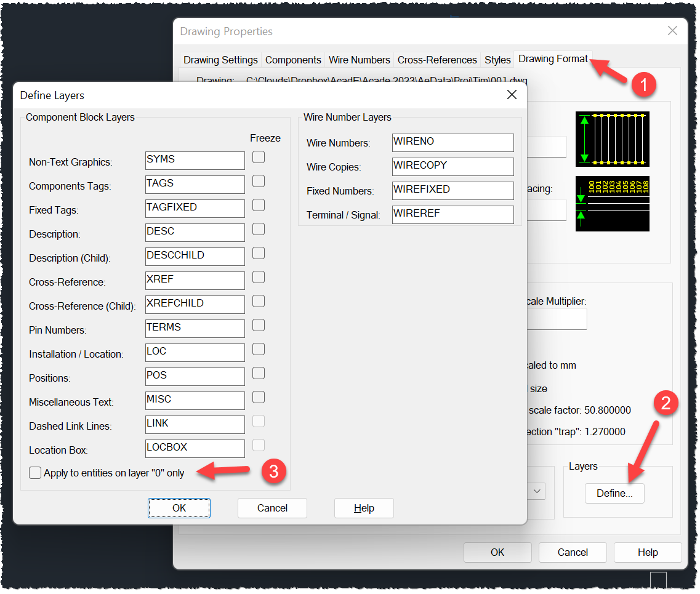Edit the WIREREF terminal signal field
The width and height of the screenshot is (700, 594).
453,215
